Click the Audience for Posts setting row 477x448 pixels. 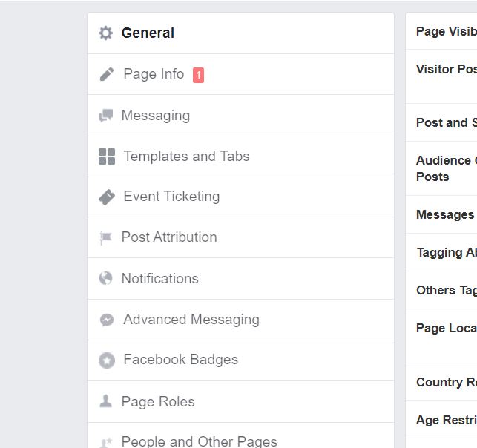coord(441,168)
